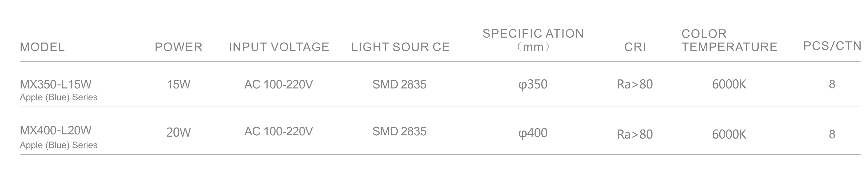This screenshot has width=868, height=172.
Task: Click the 15W power value
Action: point(179,84)
